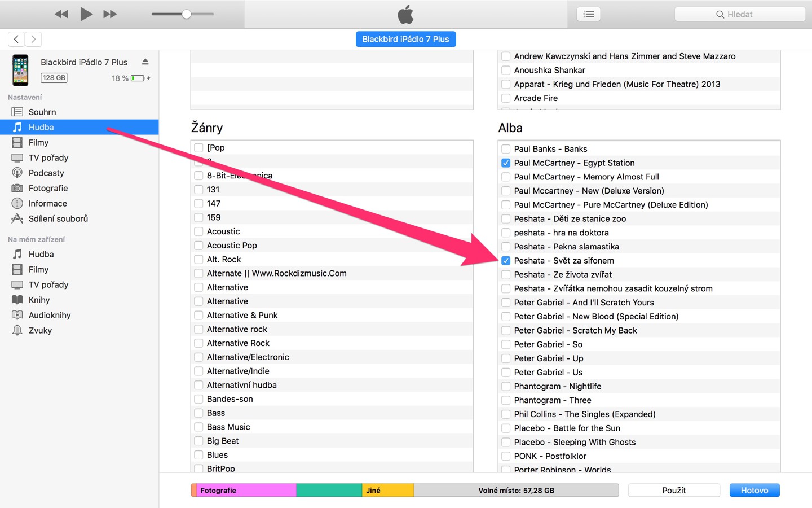Viewport: 812px width, 508px height.
Task: Click the Volné místo free space segment
Action: (x=516, y=491)
